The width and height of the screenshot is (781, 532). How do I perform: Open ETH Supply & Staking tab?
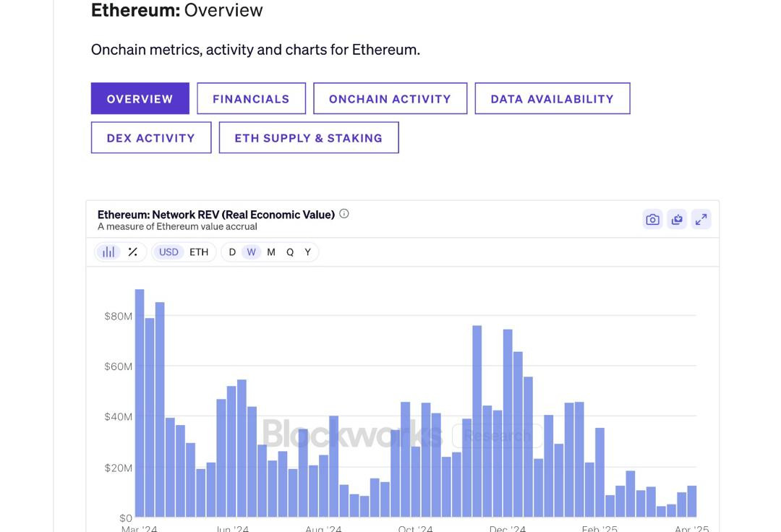tap(308, 138)
